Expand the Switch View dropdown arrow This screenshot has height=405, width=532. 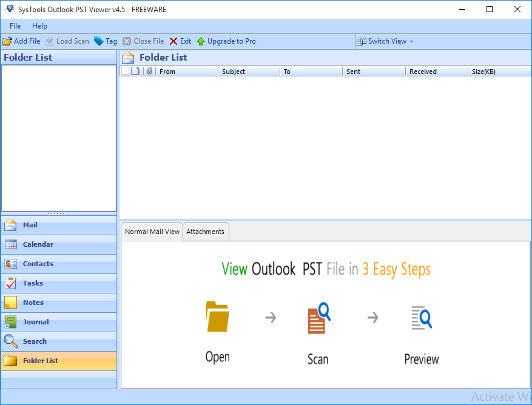coord(411,42)
